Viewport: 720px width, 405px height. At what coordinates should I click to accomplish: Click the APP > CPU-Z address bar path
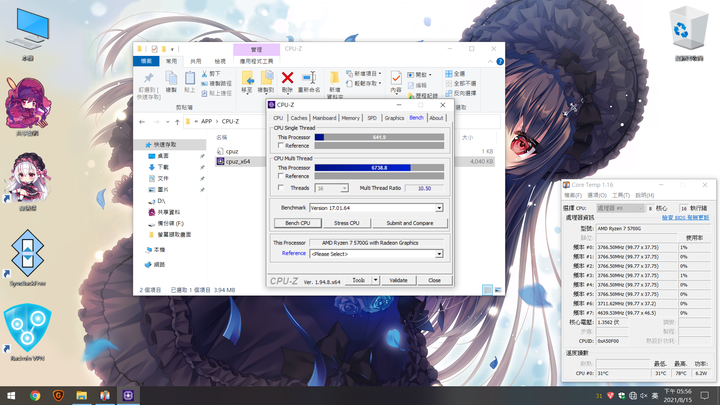(220, 122)
